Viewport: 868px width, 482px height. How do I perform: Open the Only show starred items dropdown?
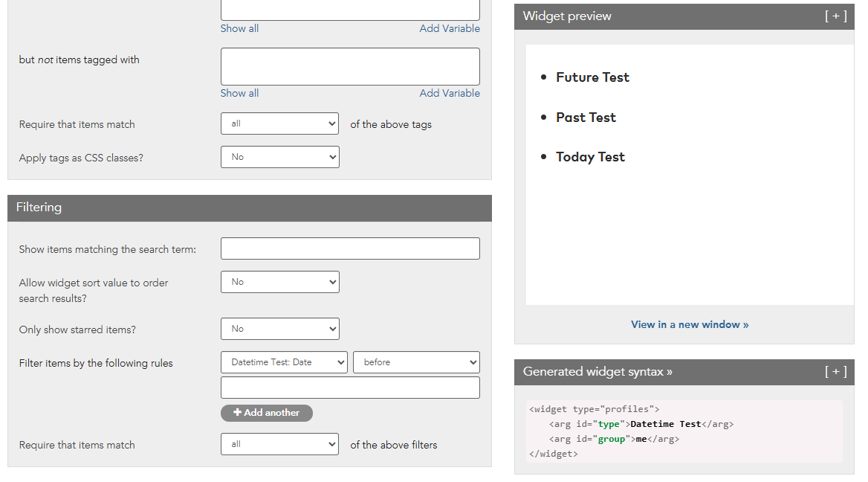click(x=279, y=329)
